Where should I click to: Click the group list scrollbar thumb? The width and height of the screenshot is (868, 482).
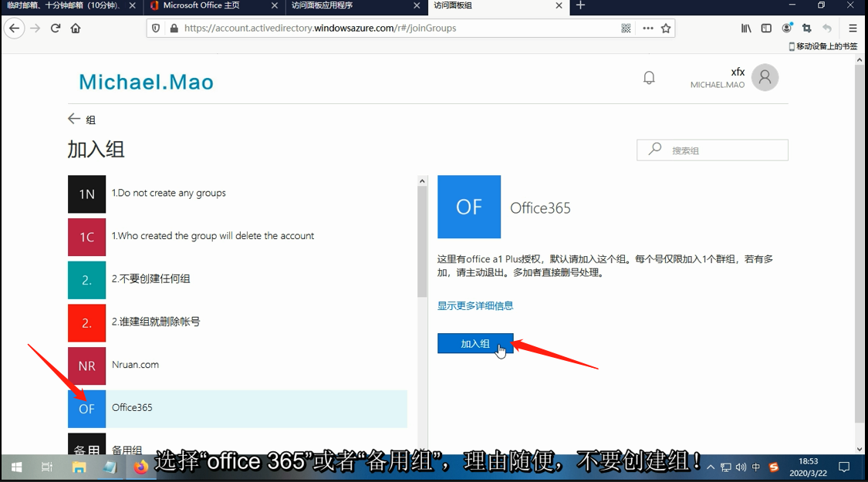click(422, 241)
